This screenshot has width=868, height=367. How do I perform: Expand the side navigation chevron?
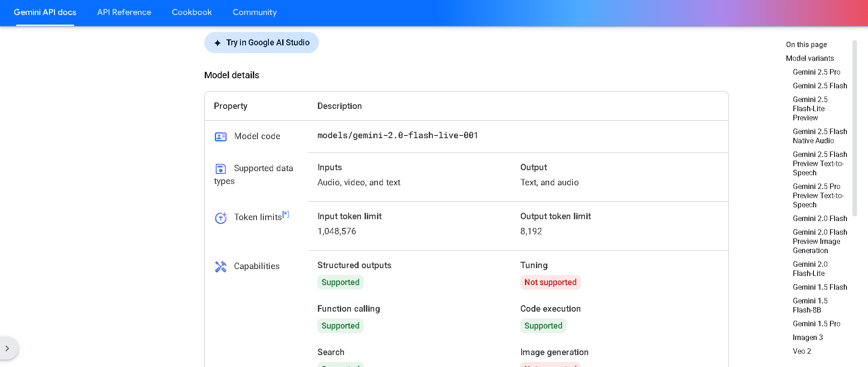coord(7,348)
